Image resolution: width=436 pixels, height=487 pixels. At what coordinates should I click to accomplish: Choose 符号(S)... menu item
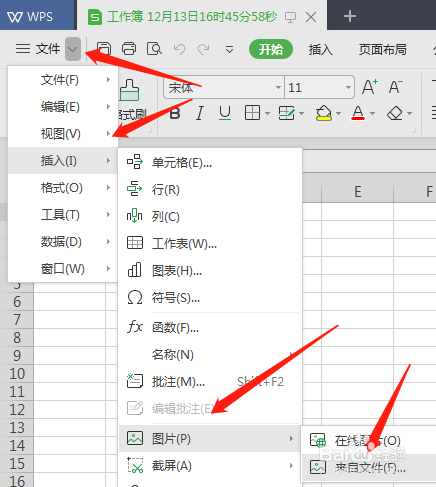click(x=210, y=297)
